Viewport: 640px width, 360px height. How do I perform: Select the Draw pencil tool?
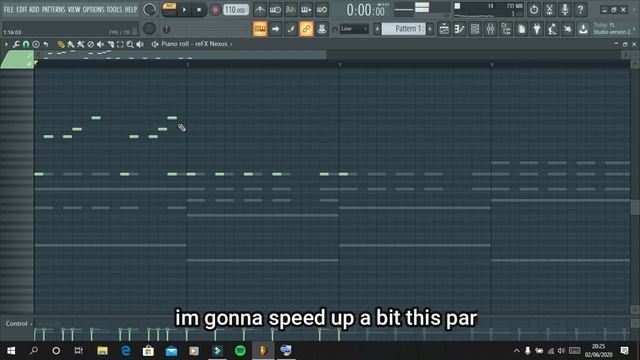[x=61, y=44]
